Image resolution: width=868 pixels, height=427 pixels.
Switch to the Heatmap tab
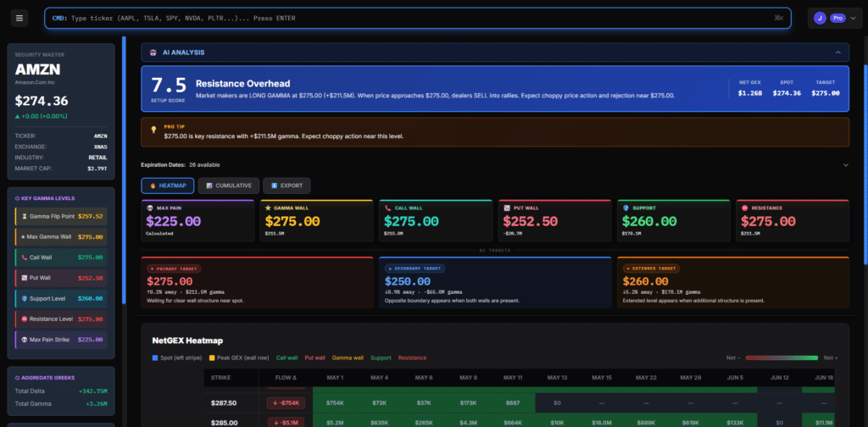pos(168,186)
